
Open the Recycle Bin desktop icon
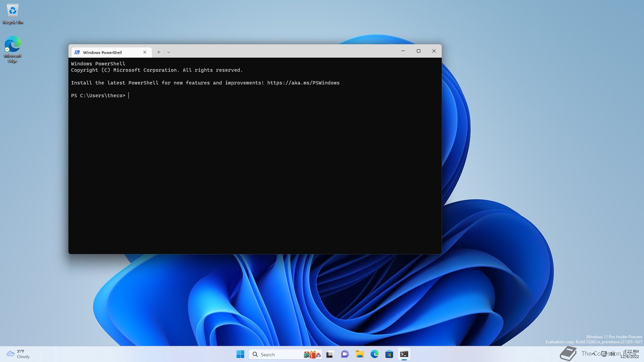(13, 14)
